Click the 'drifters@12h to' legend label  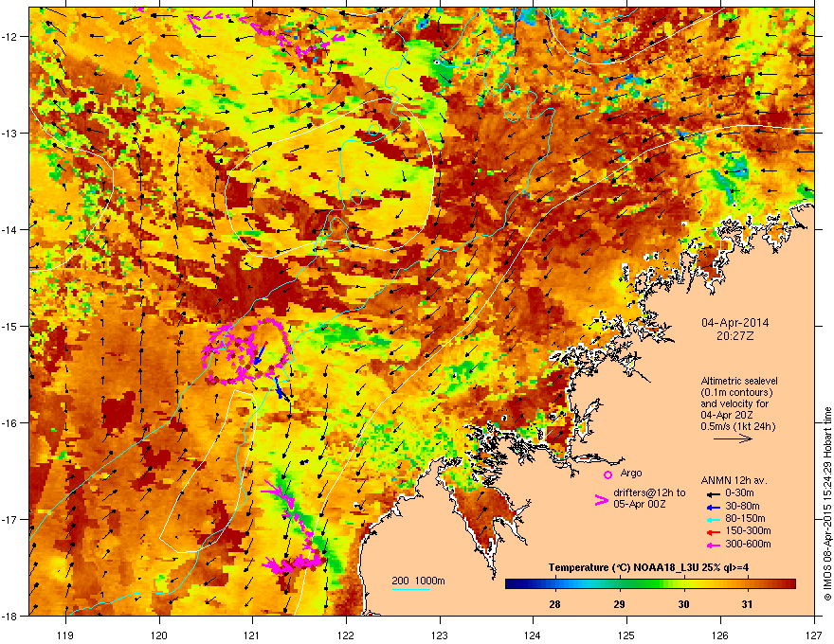point(649,492)
